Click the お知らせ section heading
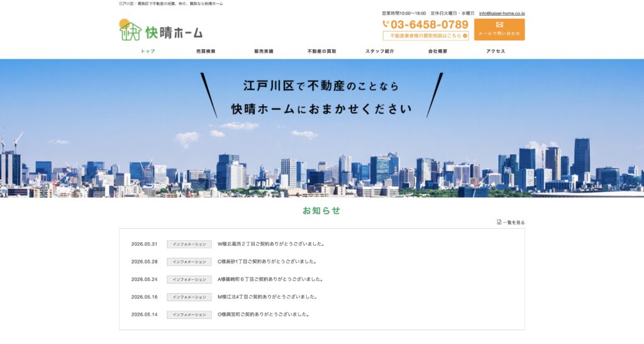This screenshot has width=644, height=344. coord(321,211)
